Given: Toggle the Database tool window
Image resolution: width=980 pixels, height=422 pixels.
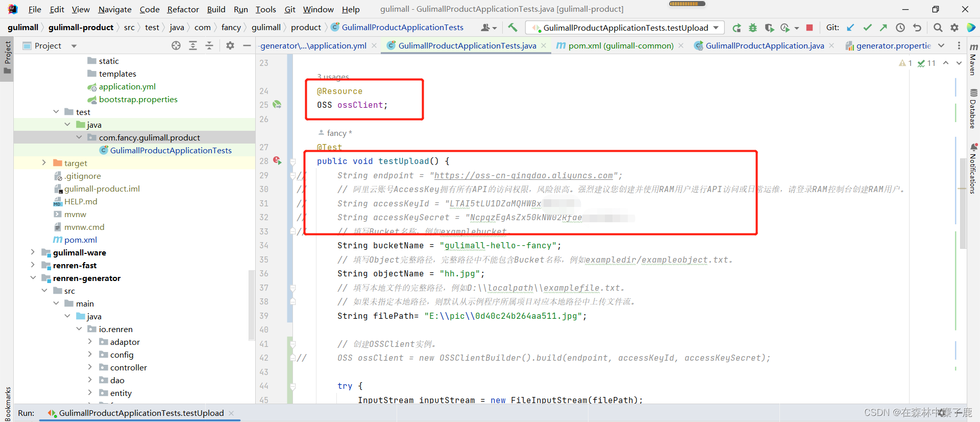Looking at the screenshot, I should coord(973,108).
